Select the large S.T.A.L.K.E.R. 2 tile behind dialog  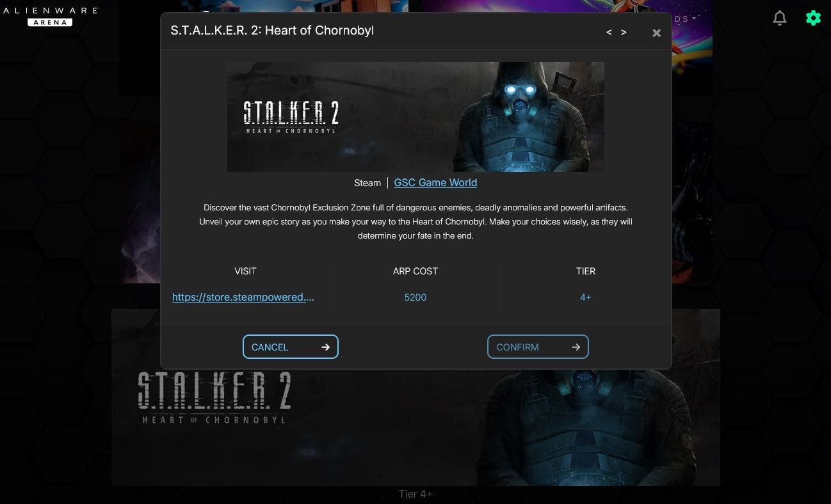point(415,427)
